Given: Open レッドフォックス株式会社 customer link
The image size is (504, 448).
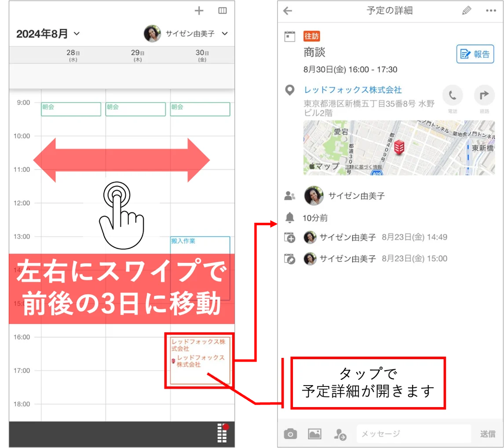Looking at the screenshot, I should (353, 90).
